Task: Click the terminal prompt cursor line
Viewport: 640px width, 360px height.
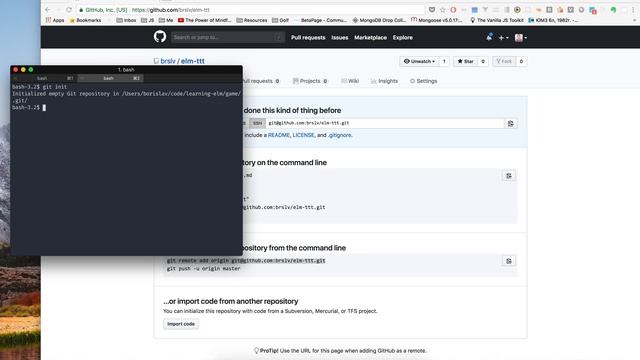Action: pos(29,107)
